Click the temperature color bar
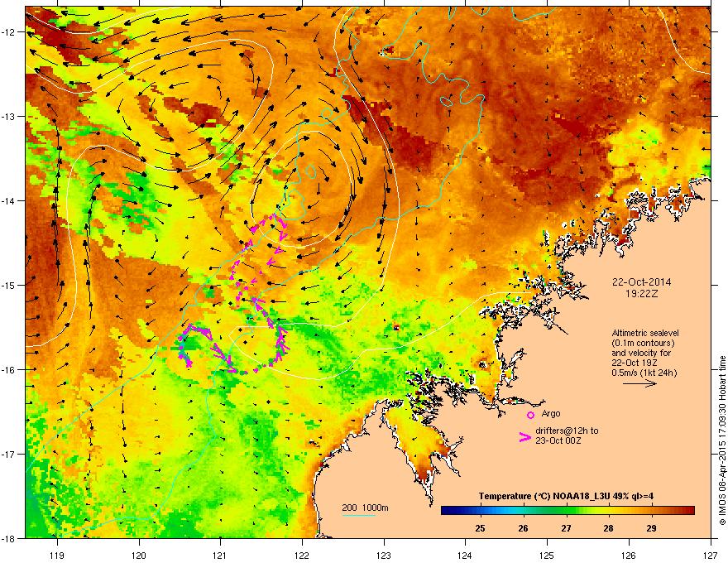Viewport: 728px width, 563px height. (568, 511)
